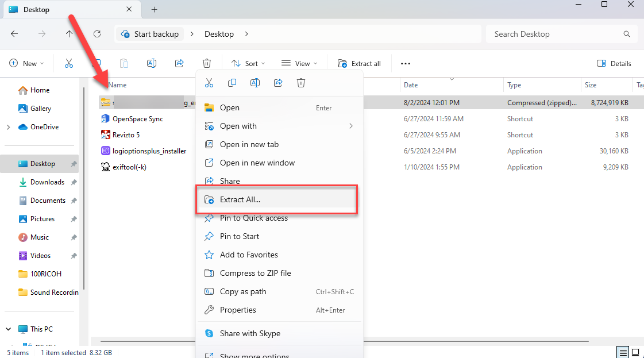
Task: Click the Rename icon in the context menu
Action: point(255,83)
